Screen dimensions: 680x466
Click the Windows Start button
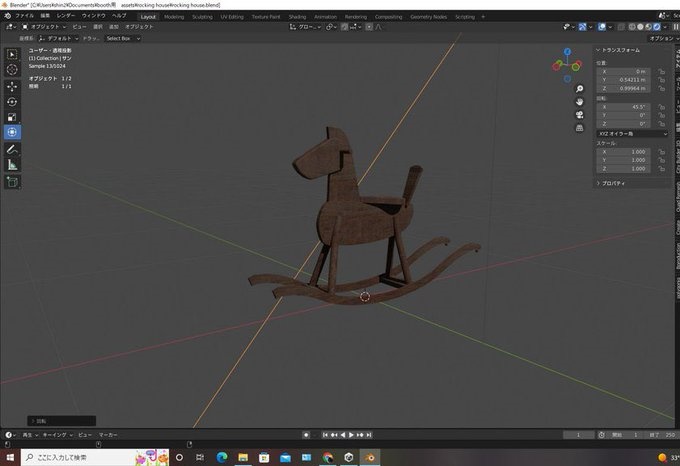coord(10,457)
